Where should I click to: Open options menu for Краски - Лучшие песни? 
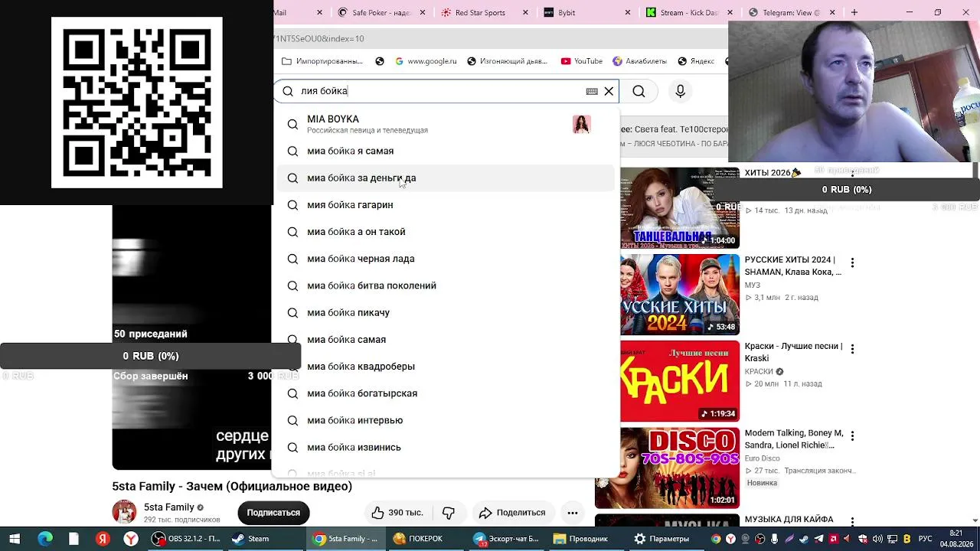click(852, 349)
